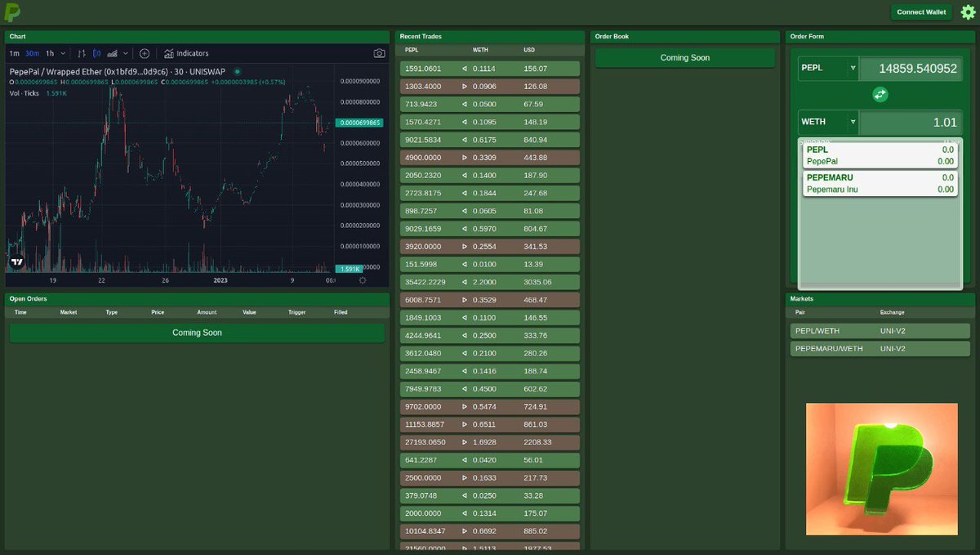Click the direction arrow in the 35422.2229 trade row
This screenshot has height=555, width=980.
tap(465, 282)
